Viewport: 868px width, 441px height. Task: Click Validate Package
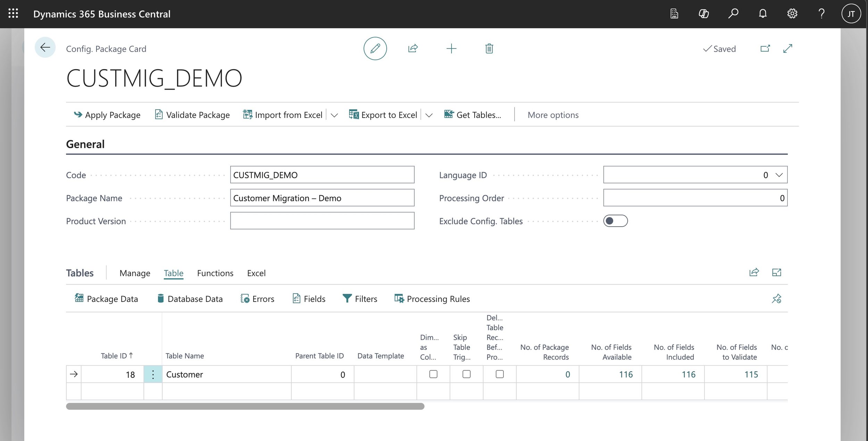pyautogui.click(x=192, y=115)
